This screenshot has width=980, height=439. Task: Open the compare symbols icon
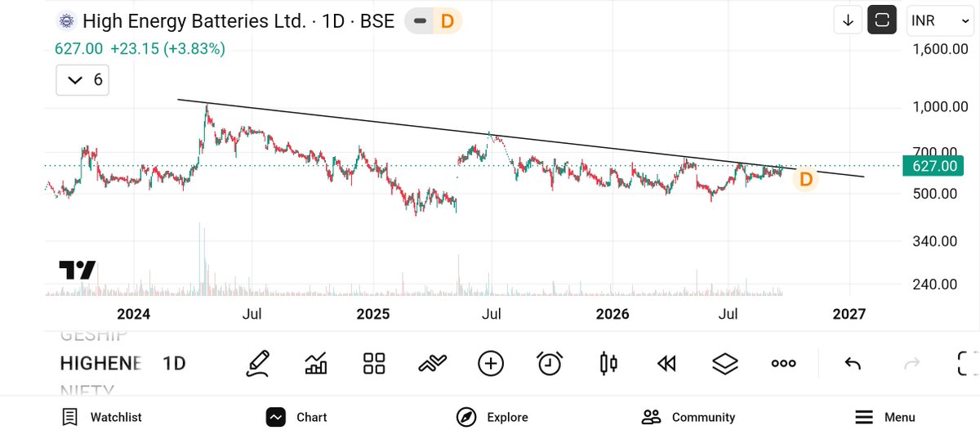tap(433, 364)
